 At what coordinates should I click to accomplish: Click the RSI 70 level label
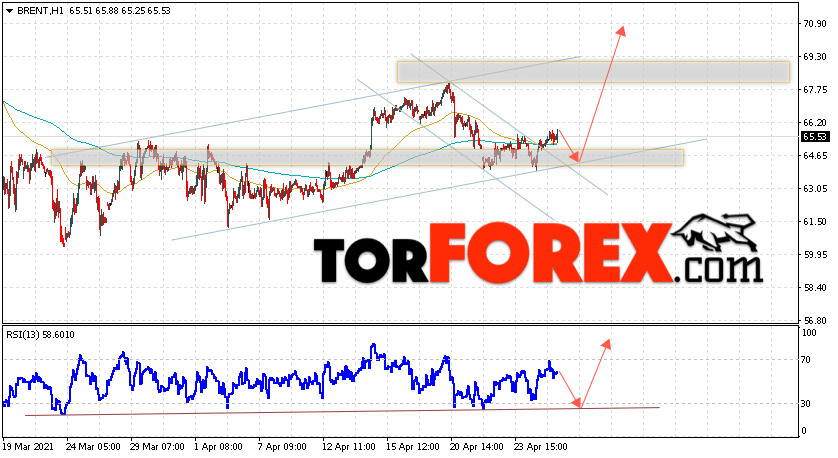tap(806, 360)
